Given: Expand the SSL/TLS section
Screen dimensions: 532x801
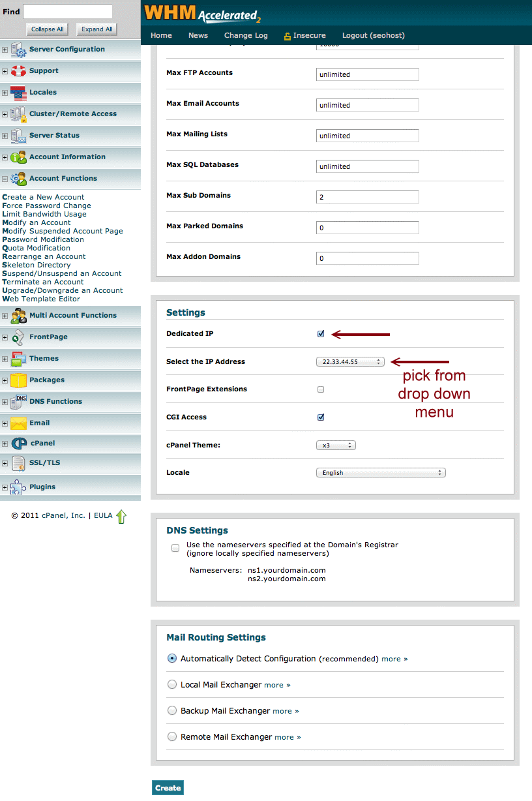Looking at the screenshot, I should click(5, 463).
